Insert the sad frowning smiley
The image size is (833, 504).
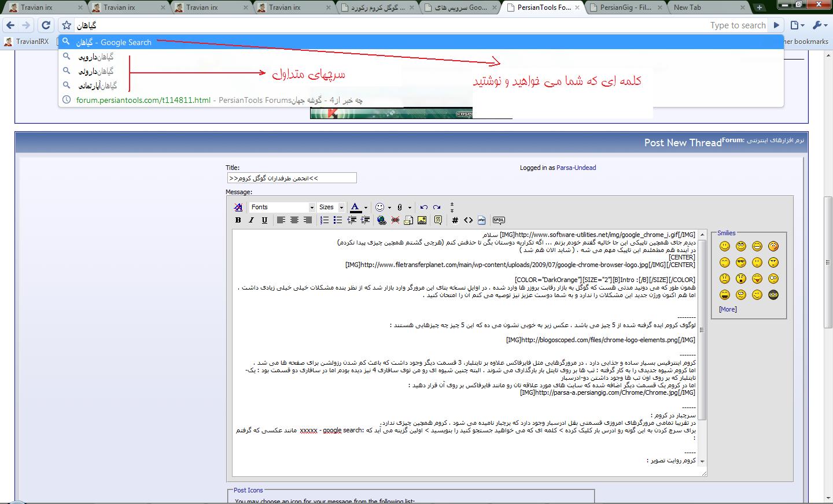click(724, 279)
